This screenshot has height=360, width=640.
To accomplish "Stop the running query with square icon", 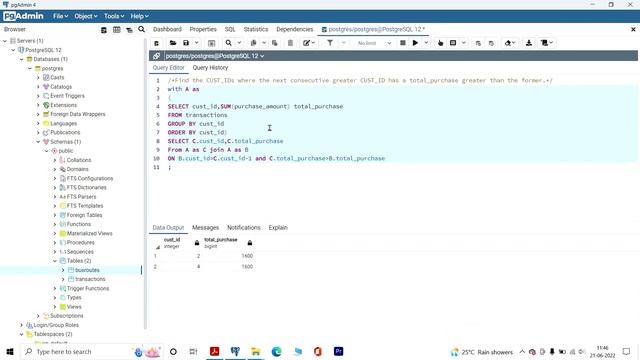I will tap(402, 43).
